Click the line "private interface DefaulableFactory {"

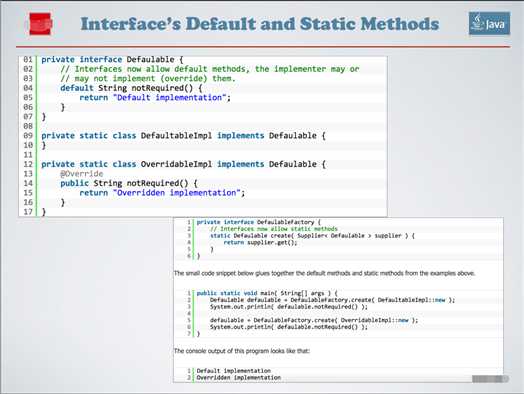[x=258, y=222]
